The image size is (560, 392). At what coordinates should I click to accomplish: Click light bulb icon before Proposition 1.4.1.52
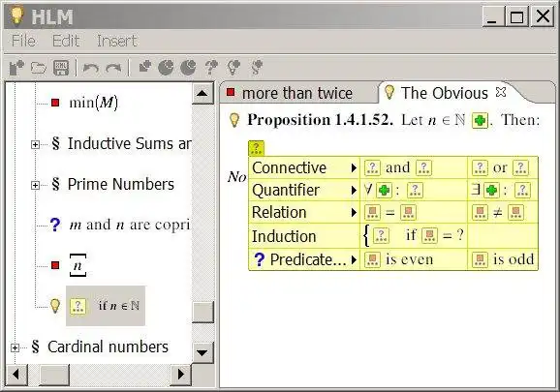[x=234, y=120]
